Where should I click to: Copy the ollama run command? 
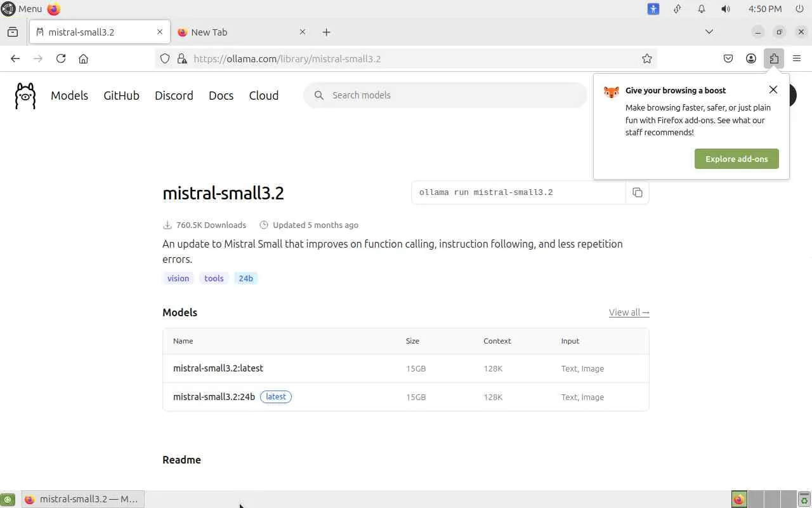[638, 192]
